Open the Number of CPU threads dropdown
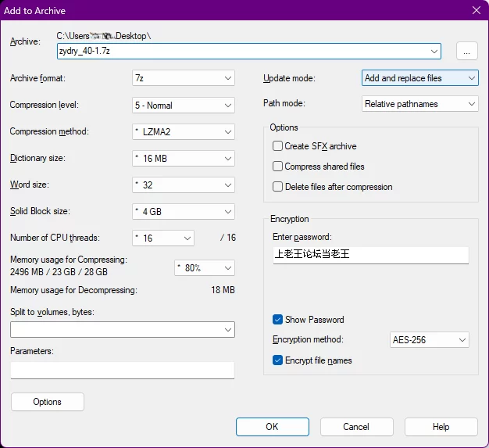The height and width of the screenshot is (448, 489). point(163,238)
